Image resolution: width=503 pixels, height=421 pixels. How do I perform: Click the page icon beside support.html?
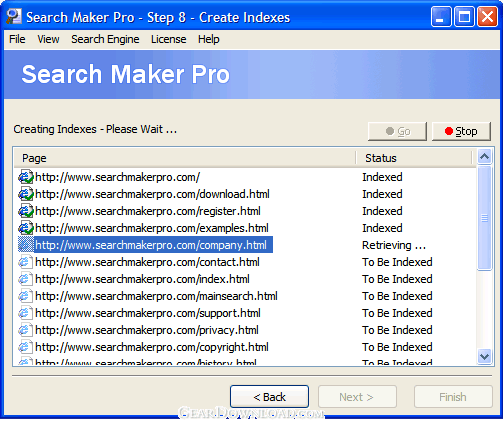(x=26, y=313)
